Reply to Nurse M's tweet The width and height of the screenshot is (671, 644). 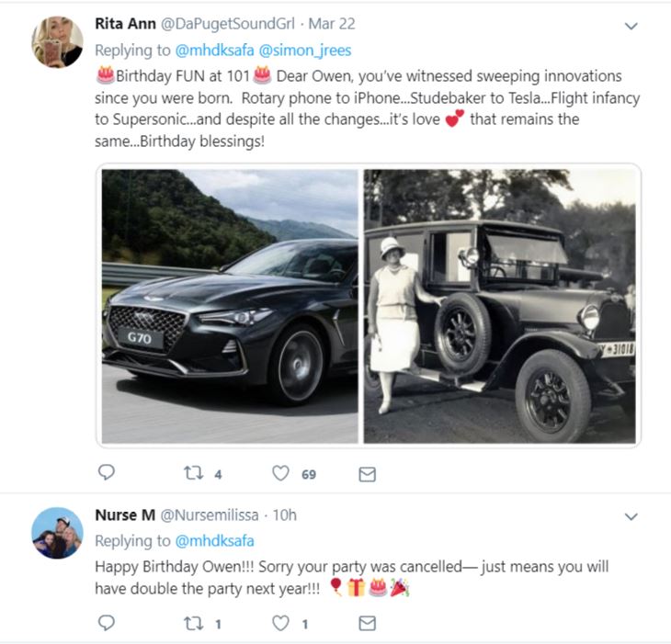[106, 623]
